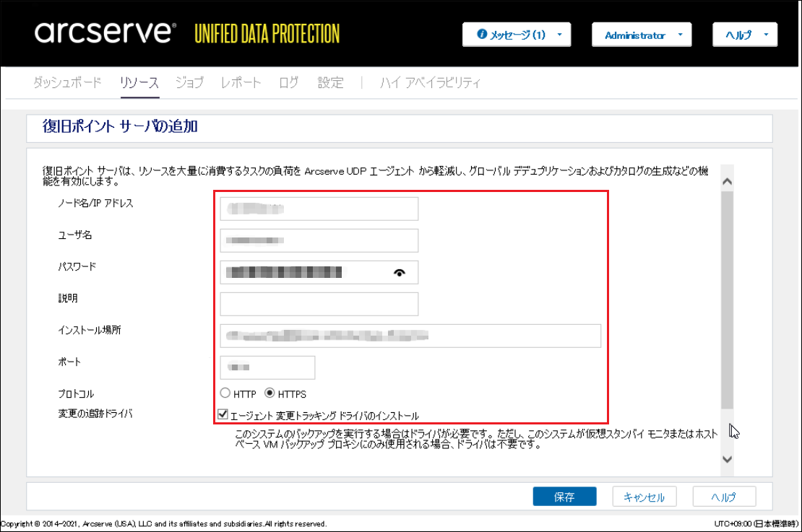Select the HTTP protocol radio button
The width and height of the screenshot is (802, 532).
225,393
